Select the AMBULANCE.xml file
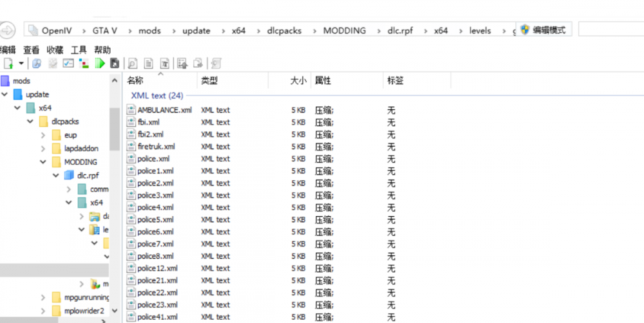This screenshot has width=644, height=323. (x=165, y=110)
